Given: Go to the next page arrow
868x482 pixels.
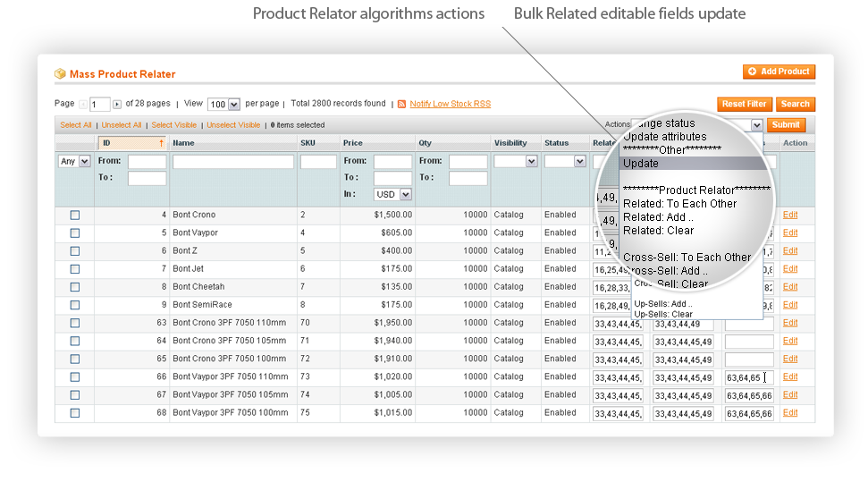Looking at the screenshot, I should tap(117, 104).
